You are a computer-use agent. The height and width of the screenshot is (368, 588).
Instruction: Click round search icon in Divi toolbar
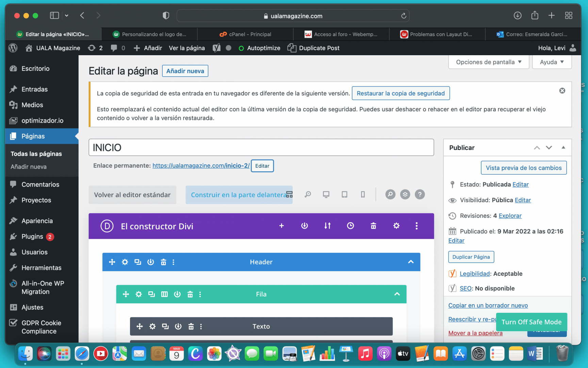pos(390,195)
